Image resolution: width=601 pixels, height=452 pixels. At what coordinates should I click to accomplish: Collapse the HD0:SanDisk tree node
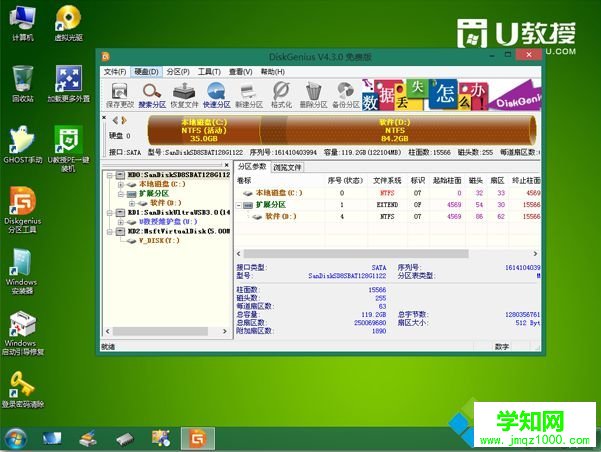[x=110, y=175]
